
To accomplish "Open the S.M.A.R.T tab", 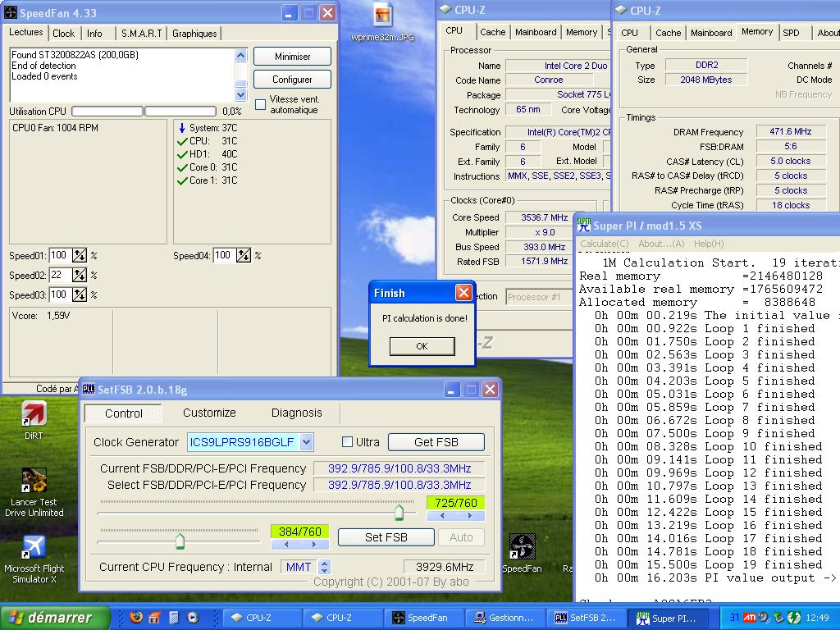I will tap(141, 33).
